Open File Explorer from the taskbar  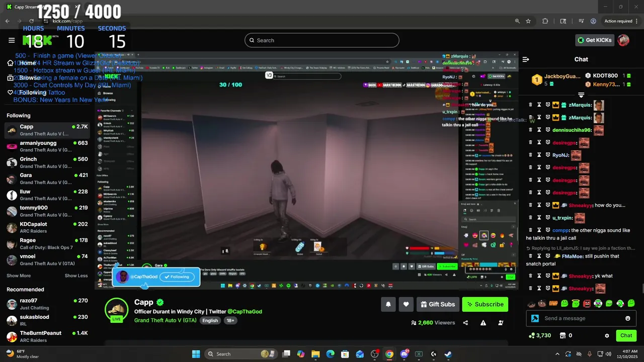315,354
